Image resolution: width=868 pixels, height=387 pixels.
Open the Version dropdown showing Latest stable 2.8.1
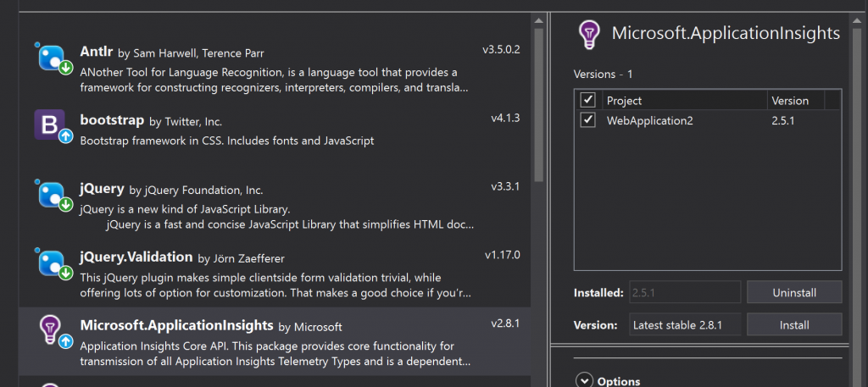[685, 325]
